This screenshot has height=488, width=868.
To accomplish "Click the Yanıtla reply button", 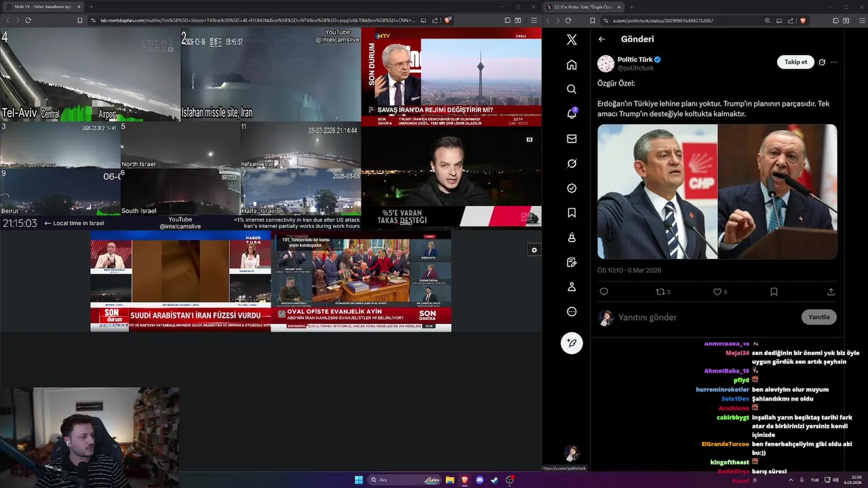I will tap(819, 317).
